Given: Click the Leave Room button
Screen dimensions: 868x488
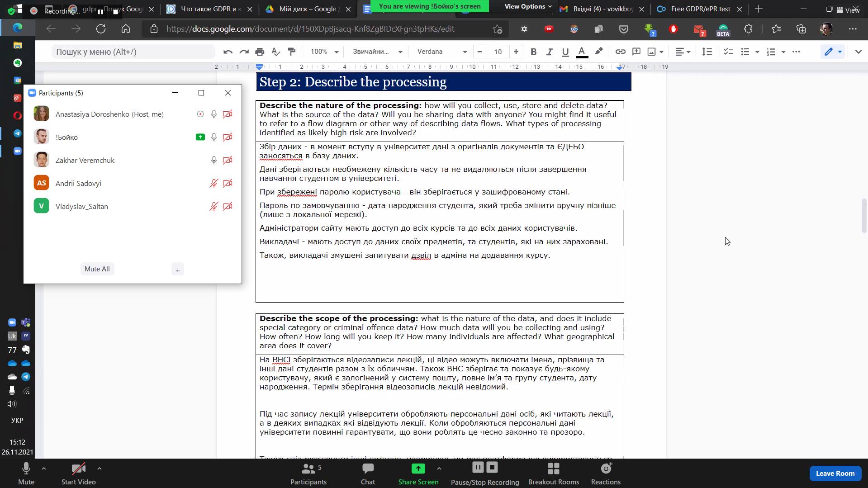Looking at the screenshot, I should tap(835, 473).
